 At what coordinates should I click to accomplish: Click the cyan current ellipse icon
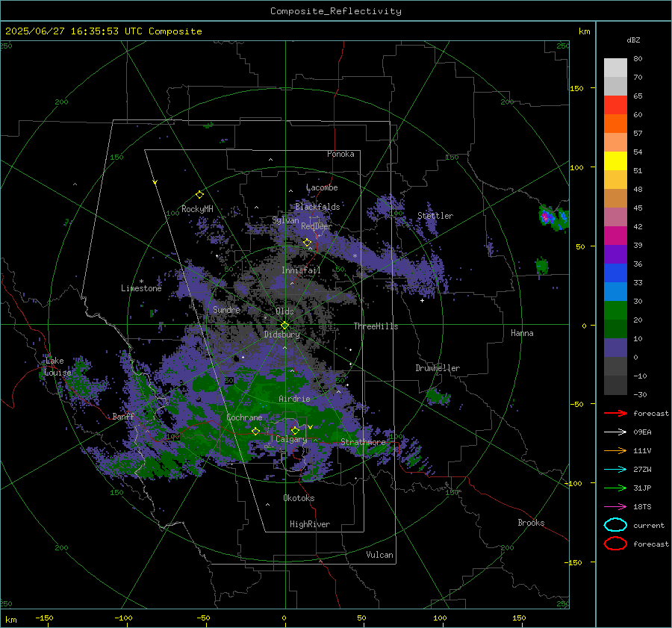(615, 525)
